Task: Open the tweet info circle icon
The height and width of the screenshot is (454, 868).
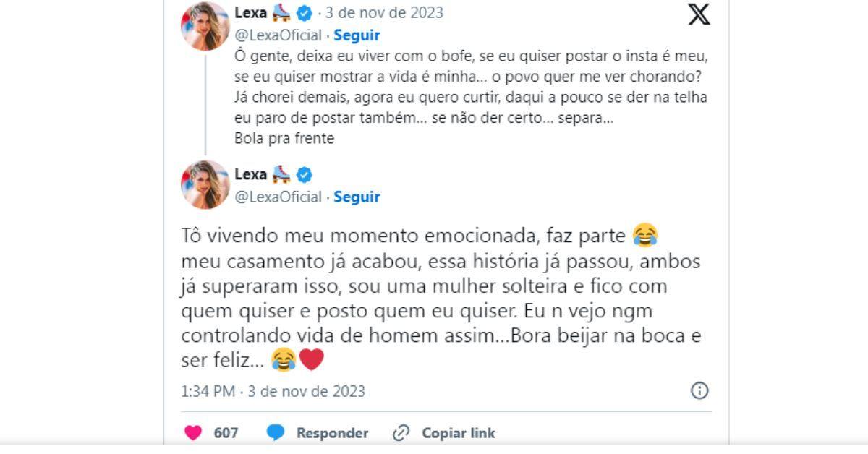Action: point(699,391)
